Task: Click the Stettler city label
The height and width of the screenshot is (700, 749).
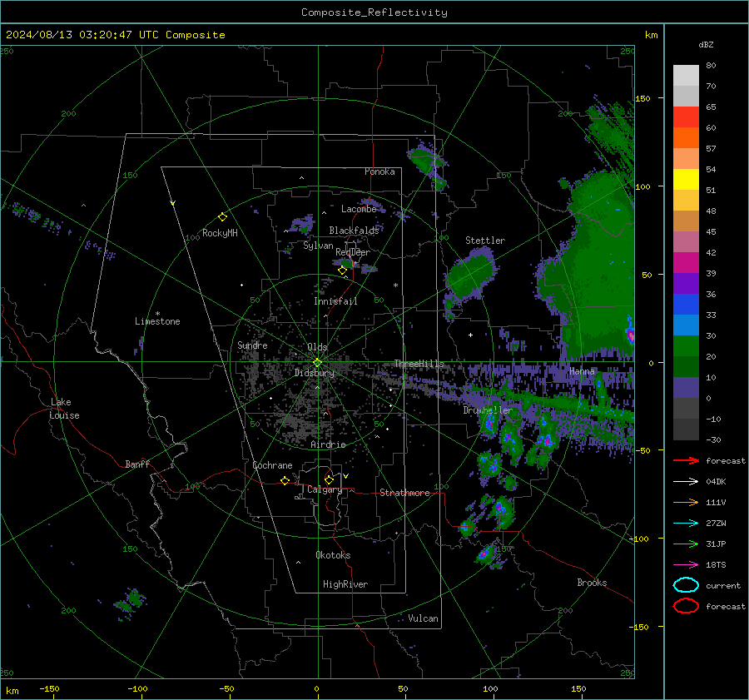Action: click(x=485, y=241)
